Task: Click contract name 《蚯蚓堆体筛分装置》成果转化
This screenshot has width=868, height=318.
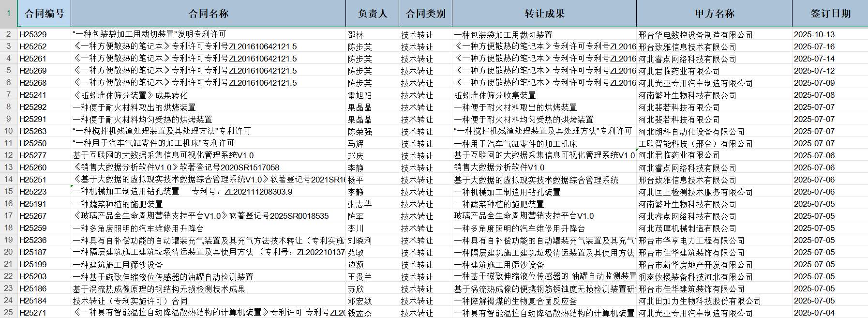Action: point(209,95)
